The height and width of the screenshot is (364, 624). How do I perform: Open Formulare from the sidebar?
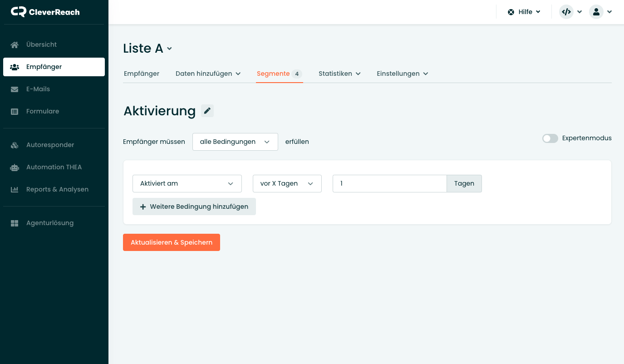tap(42, 111)
